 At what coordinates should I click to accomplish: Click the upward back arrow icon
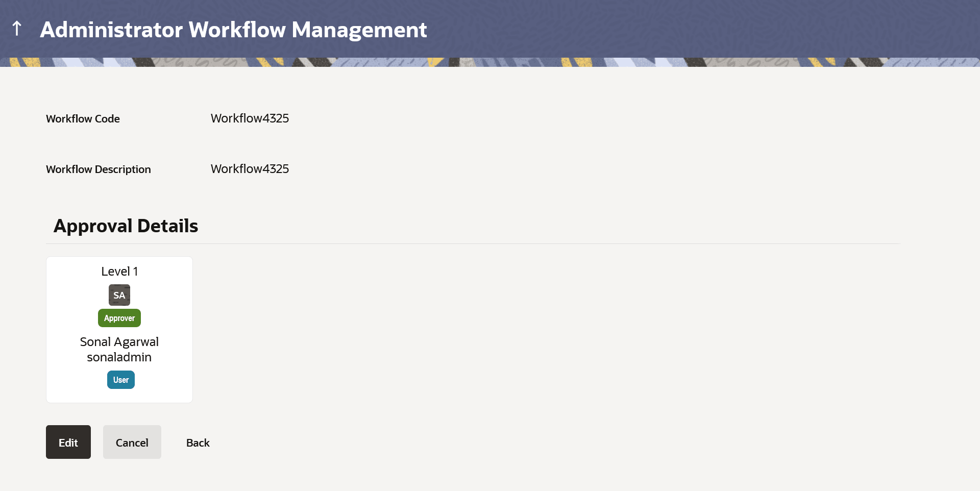[x=17, y=29]
